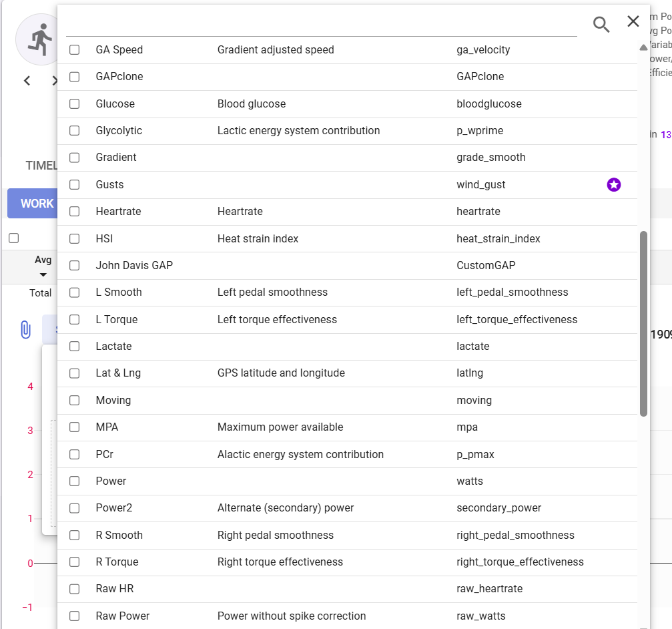This screenshot has height=629, width=672.
Task: Click the vertical scrollbar thumb of the list
Action: (643, 324)
